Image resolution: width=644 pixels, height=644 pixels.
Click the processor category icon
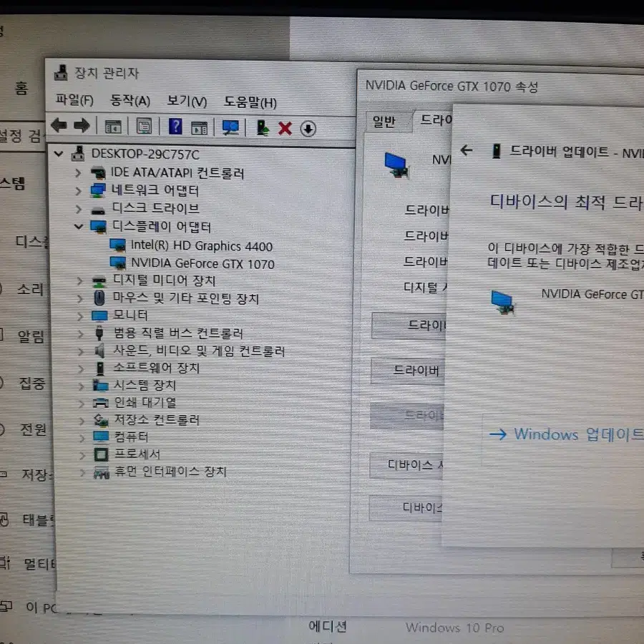101,454
